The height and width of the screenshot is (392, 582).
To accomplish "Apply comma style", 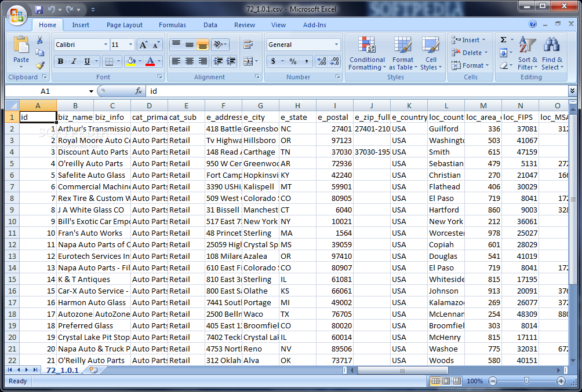I will coord(306,61).
